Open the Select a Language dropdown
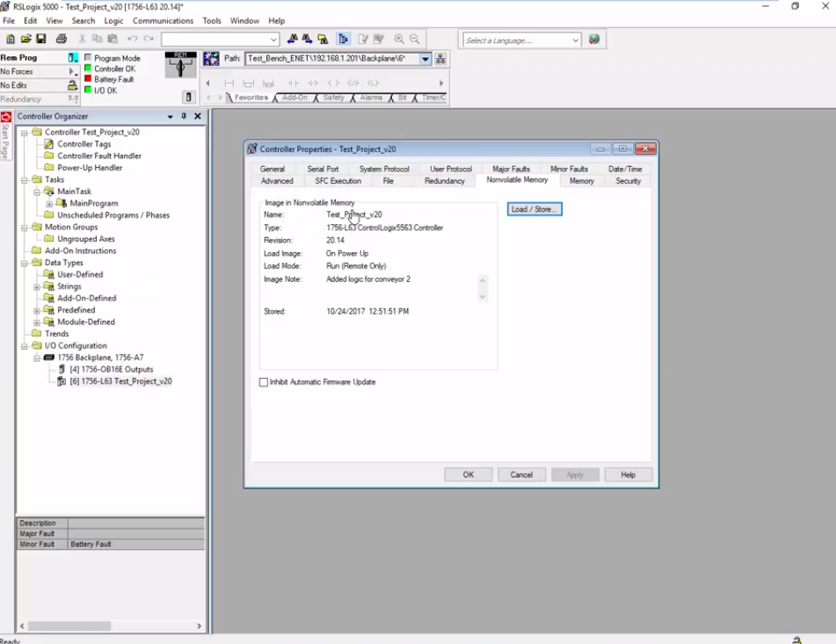 pyautogui.click(x=576, y=40)
